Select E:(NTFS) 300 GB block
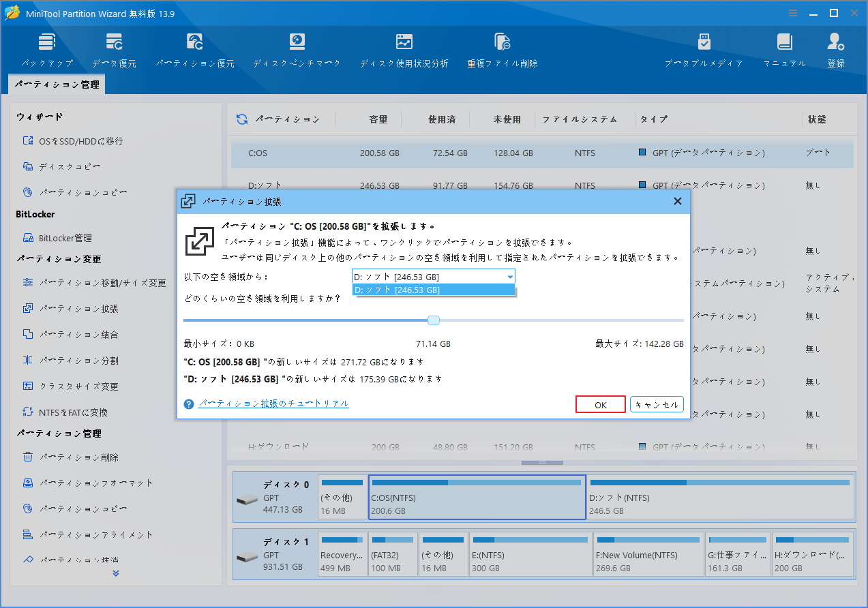 [x=530, y=554]
